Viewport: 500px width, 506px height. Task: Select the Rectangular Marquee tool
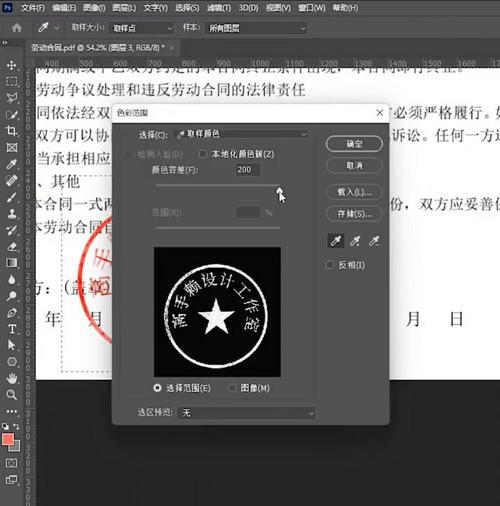(x=12, y=82)
